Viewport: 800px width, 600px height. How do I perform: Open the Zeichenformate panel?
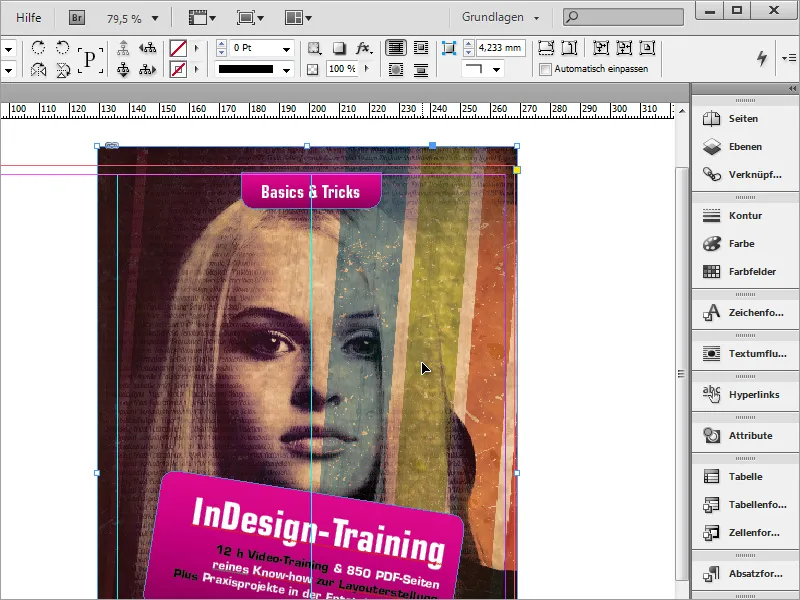pyautogui.click(x=745, y=313)
